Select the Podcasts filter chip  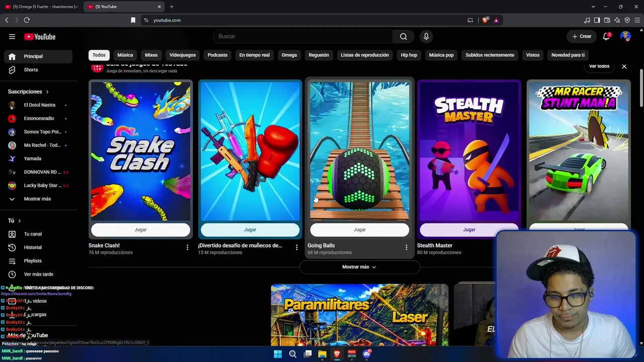point(217,55)
